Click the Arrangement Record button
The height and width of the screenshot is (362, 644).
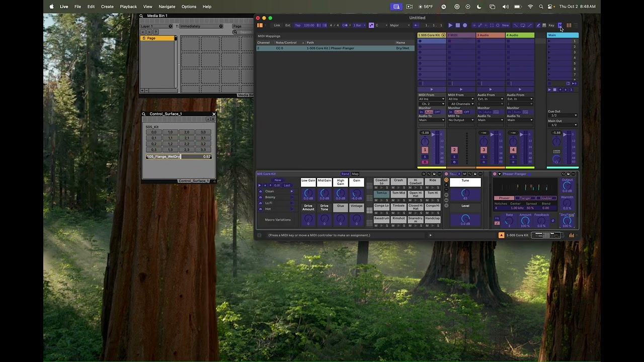tap(464, 25)
